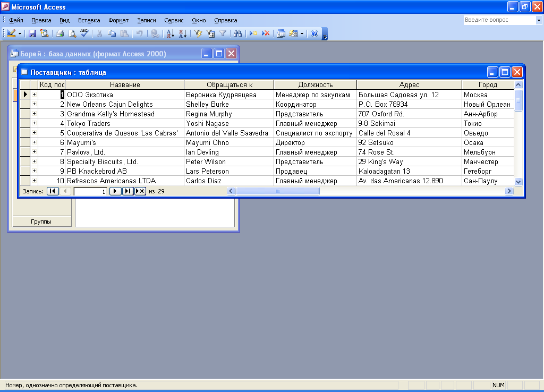This screenshot has height=392, width=544.
Task: Apply Filter by Selection lightning icon
Action: pyautogui.click(x=198, y=33)
